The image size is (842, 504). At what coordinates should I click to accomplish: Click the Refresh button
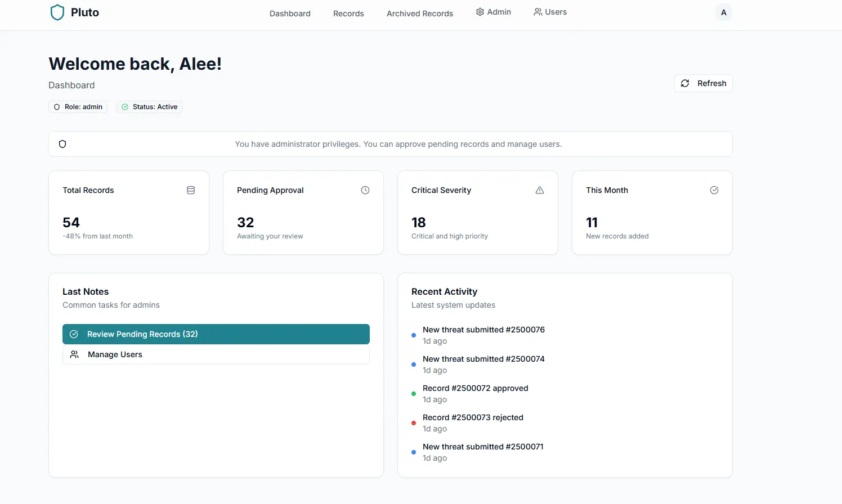[703, 83]
